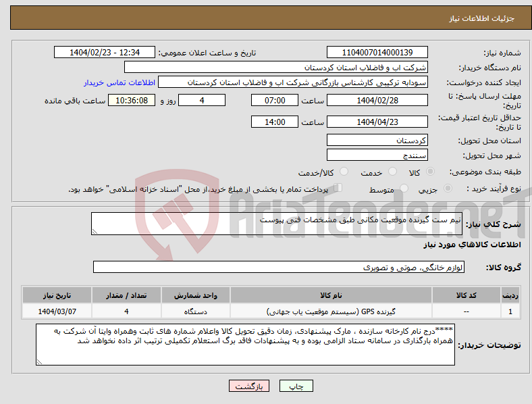Click the item name cell گیرنده GPS
This screenshot has height=404, width=532.
(331, 311)
